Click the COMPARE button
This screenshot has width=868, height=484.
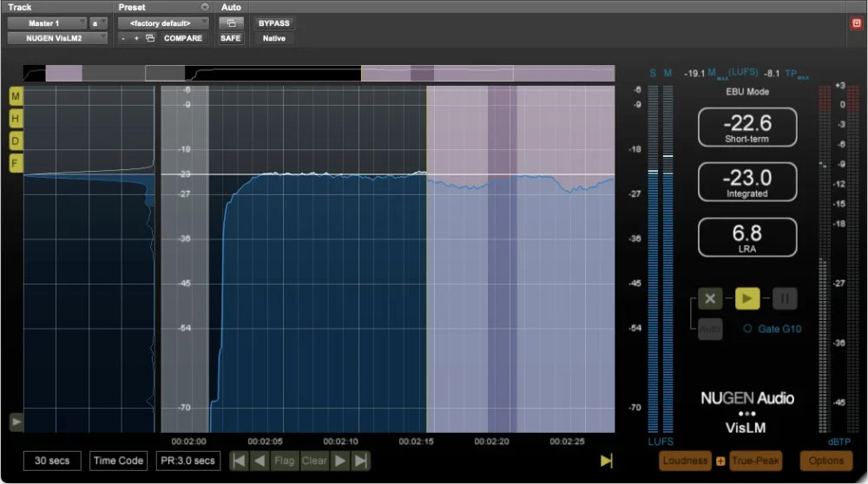pos(182,38)
